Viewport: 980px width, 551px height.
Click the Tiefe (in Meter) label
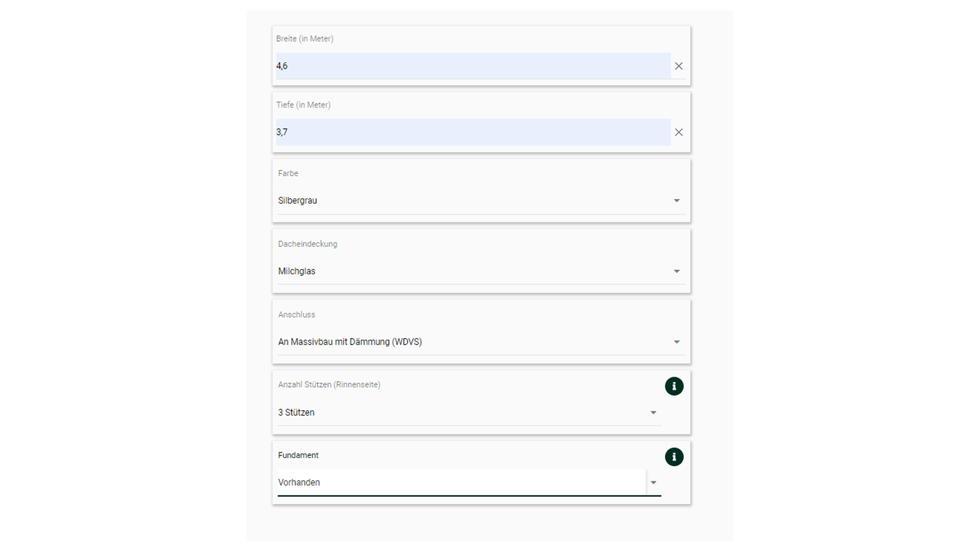click(303, 105)
